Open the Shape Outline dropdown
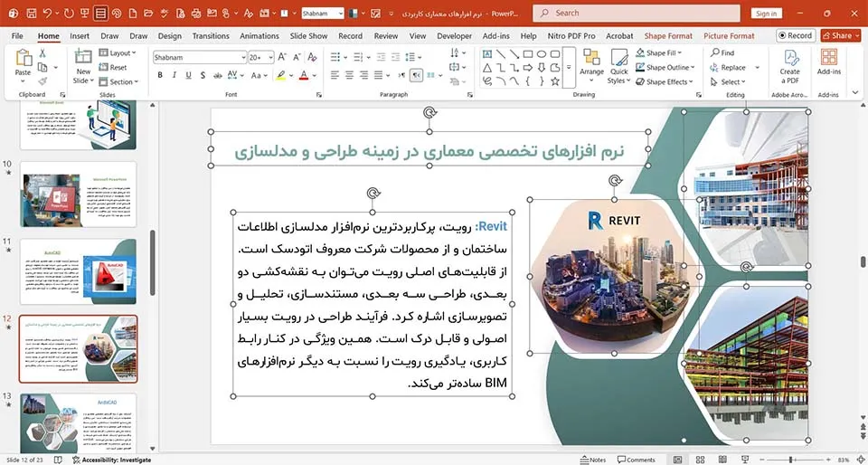 [x=665, y=68]
